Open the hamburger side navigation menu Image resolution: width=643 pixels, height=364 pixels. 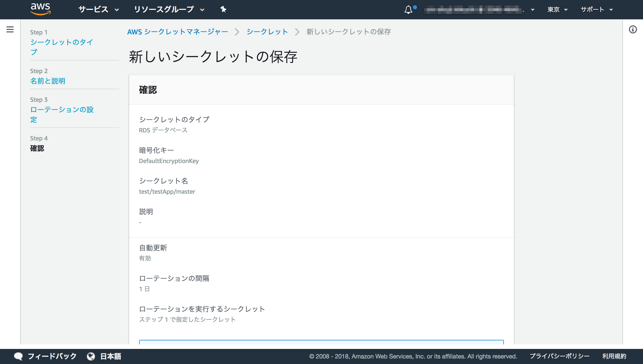click(x=10, y=29)
